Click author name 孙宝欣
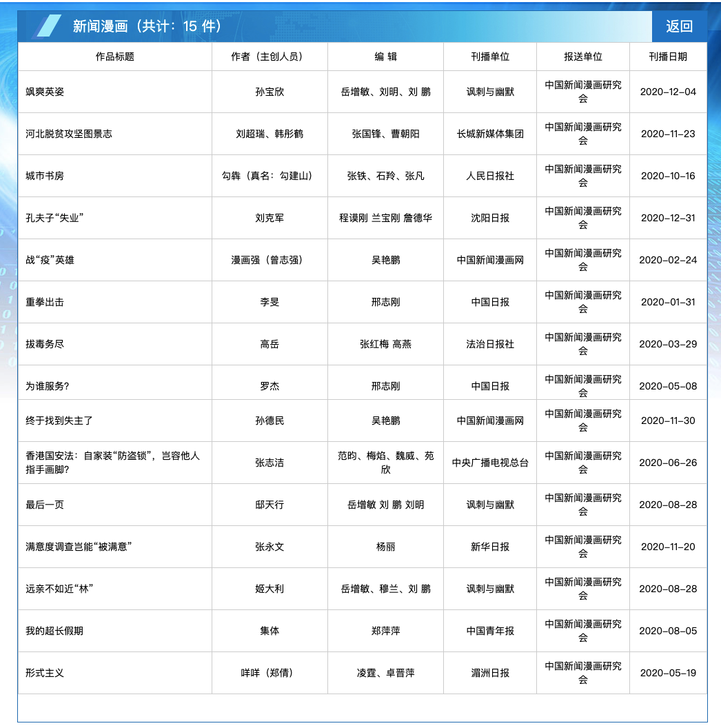 click(x=270, y=92)
